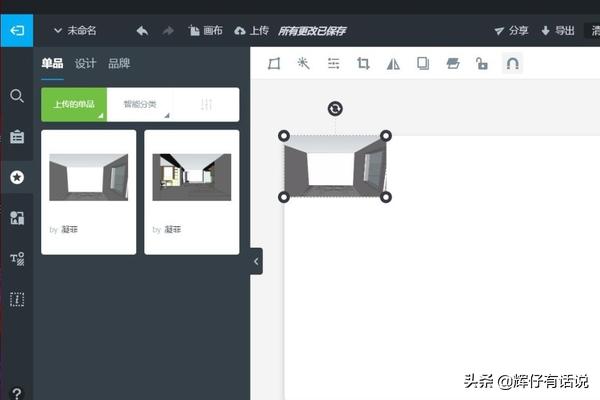The width and height of the screenshot is (600, 400).
Task: Open the 未命名 project name dropdown
Action: [x=75, y=31]
